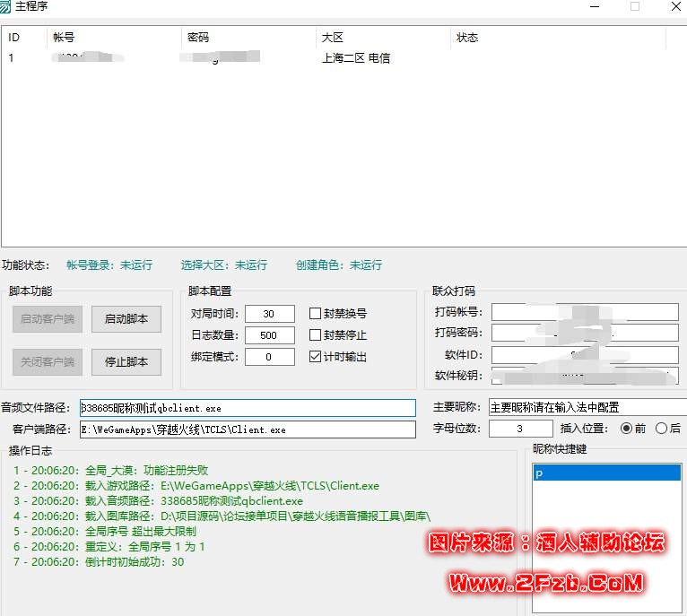687x616 pixels.
Task: Select the 前 insert position radio button
Action: 626,429
